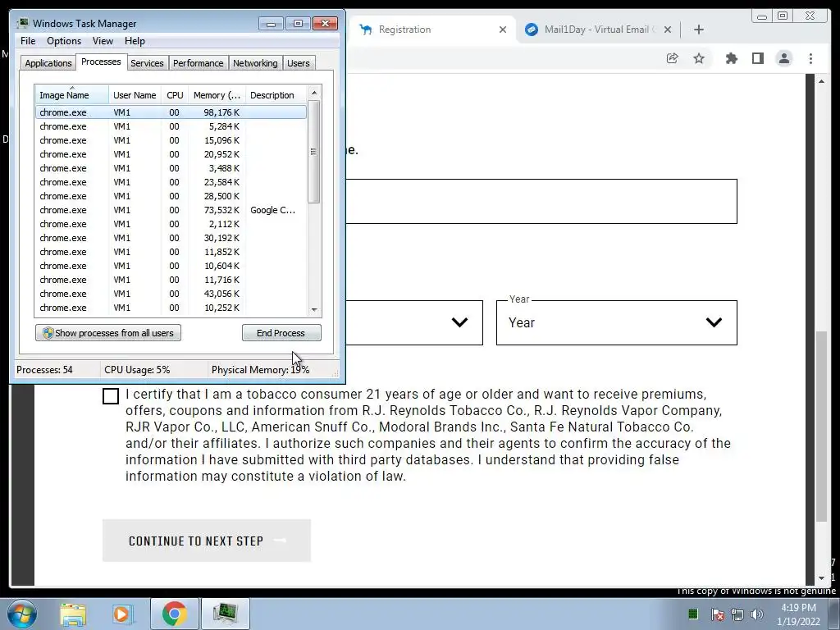
Task: Open the Chrome profile avatar icon
Action: coord(783,58)
